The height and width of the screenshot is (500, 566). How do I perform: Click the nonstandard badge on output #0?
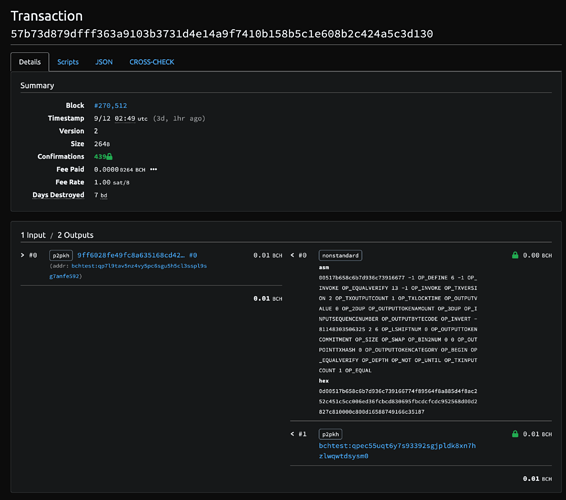[340, 256]
